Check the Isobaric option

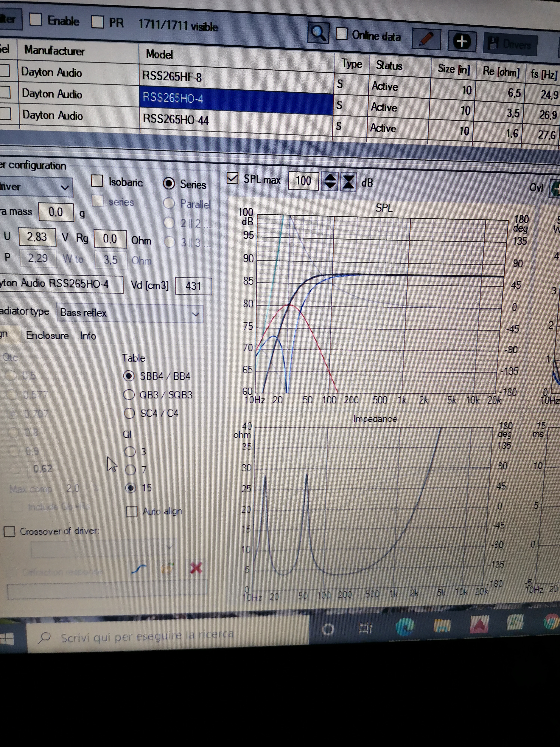pos(97,181)
